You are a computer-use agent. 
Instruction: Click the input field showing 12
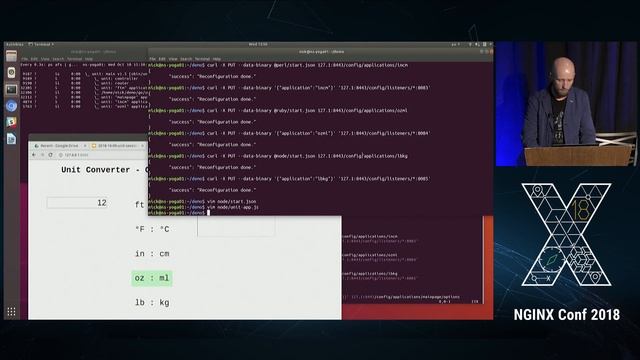[78, 203]
